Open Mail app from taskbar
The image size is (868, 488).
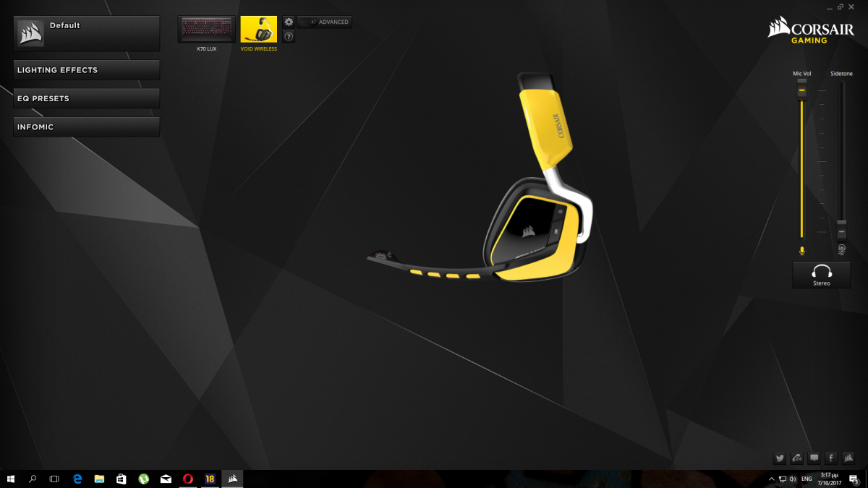point(166,479)
